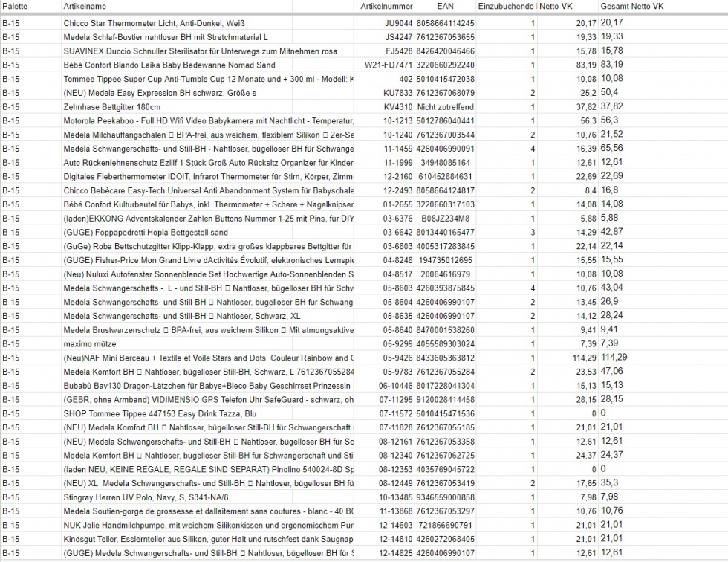Select the Einzubuchende column header
Screen dimensions: 728x562
coord(506,7)
